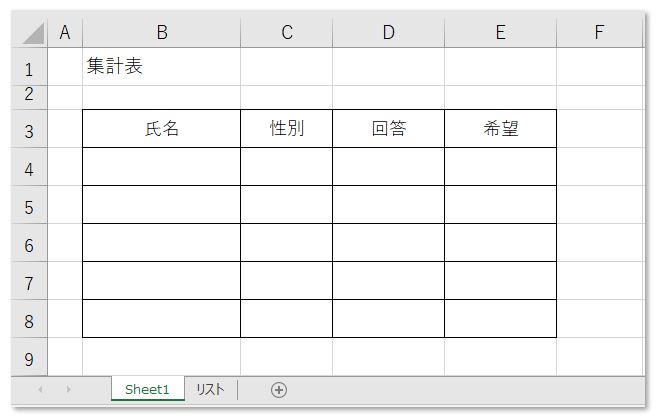Add a new sheet with plus icon
Image resolution: width=657 pixels, height=418 pixels.
coord(279,390)
